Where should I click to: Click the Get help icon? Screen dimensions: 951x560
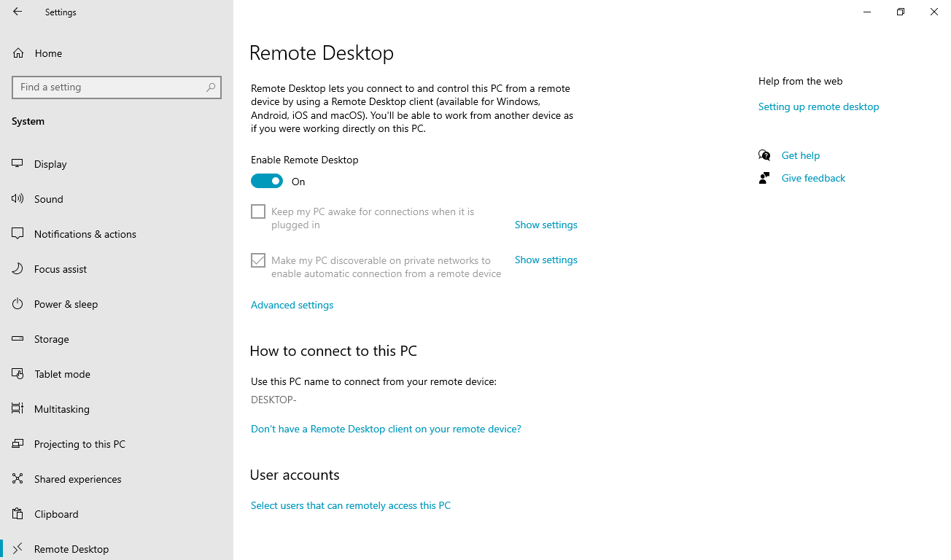[x=764, y=155]
